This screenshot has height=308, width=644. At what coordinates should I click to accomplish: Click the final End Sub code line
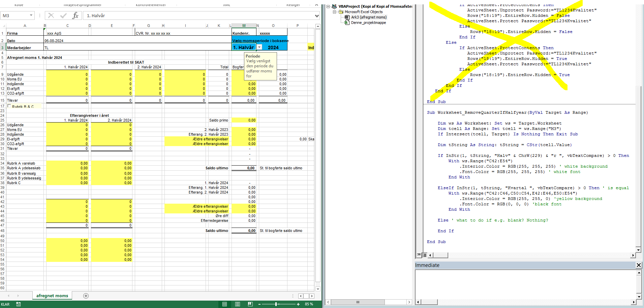(x=436, y=242)
